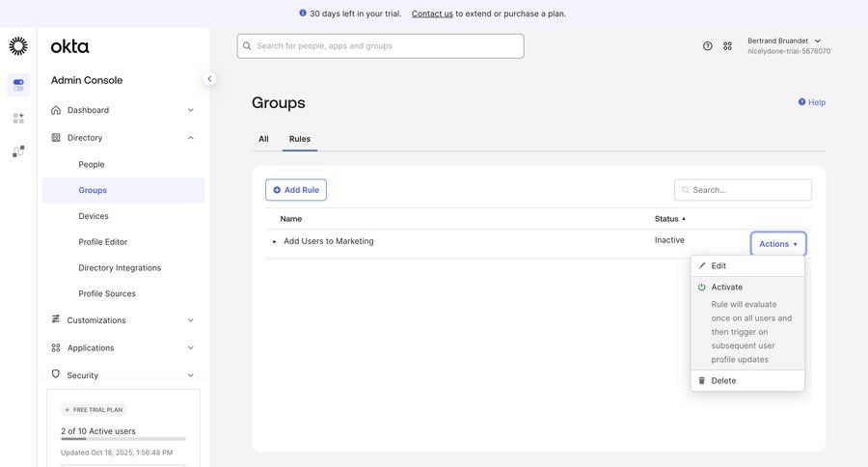Expand the Dashboard menu chevron
The width and height of the screenshot is (868, 467).
pyautogui.click(x=190, y=110)
